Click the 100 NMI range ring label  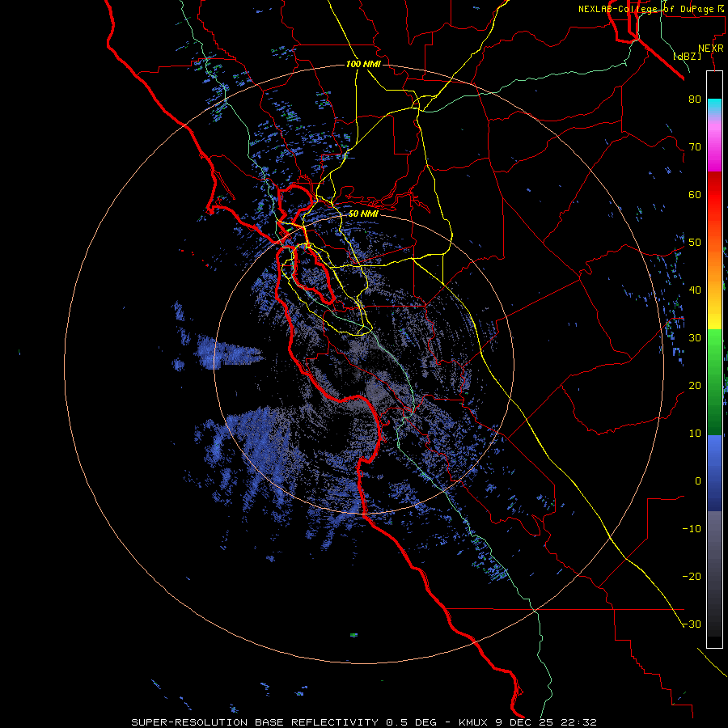pos(363,64)
